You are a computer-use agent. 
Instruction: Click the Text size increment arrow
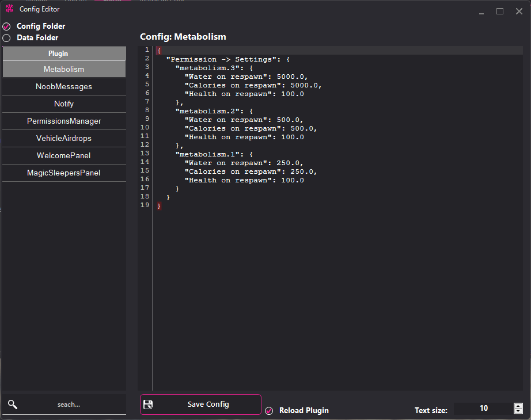518,405
